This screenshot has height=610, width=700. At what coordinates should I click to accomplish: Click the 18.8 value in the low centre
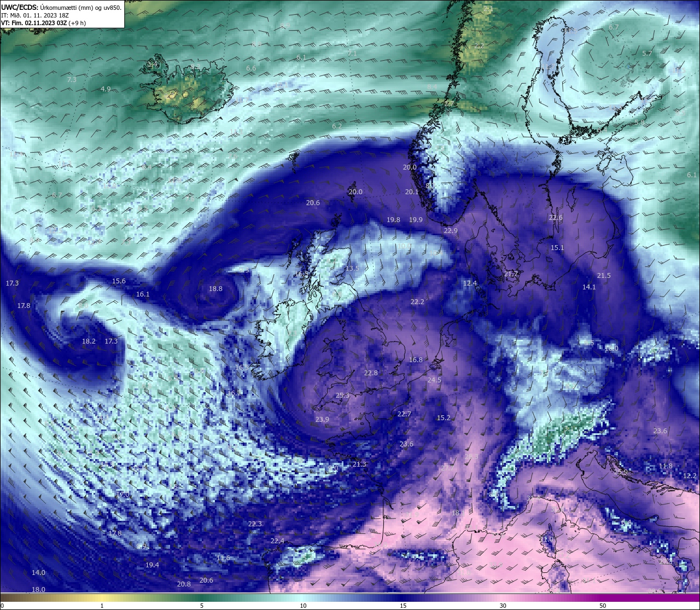pos(215,288)
